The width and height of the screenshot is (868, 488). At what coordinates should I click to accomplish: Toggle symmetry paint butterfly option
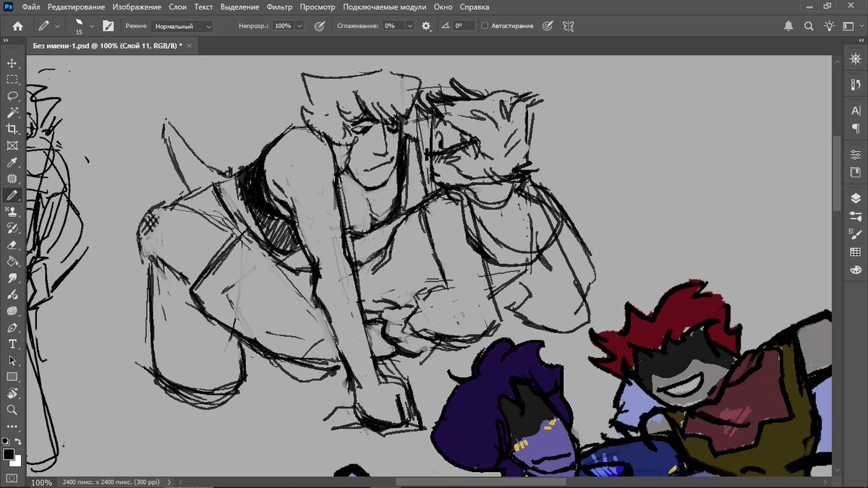(x=569, y=25)
